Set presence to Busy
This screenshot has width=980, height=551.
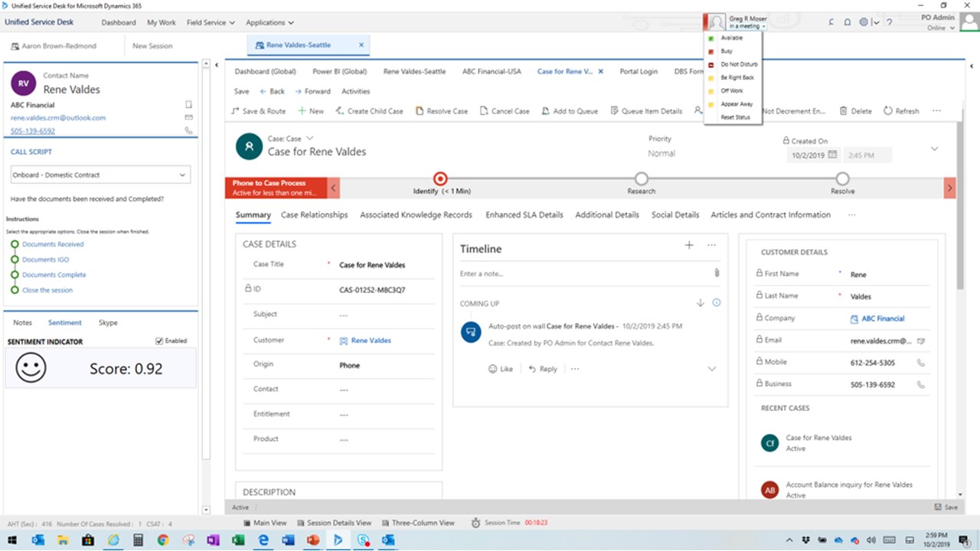[x=727, y=51]
